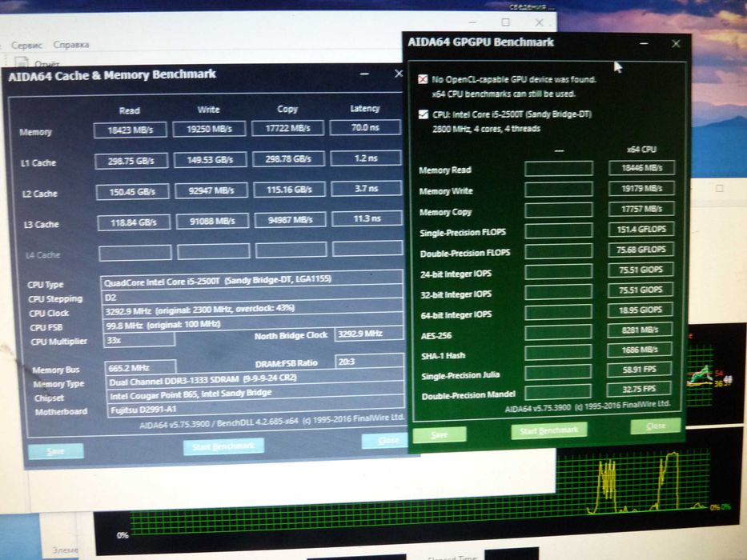
Task: Close the Cache & Memory Benchmark window
Action: click(398, 74)
